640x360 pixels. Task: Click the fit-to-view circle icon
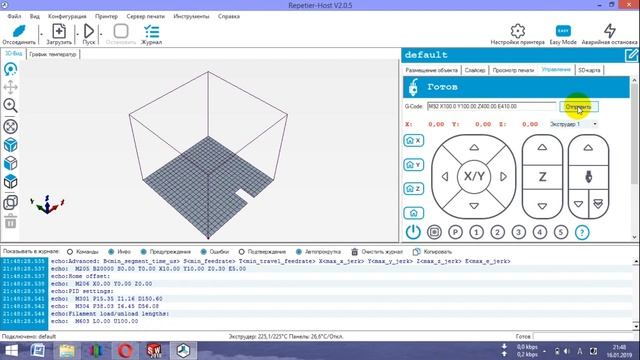(x=11, y=127)
